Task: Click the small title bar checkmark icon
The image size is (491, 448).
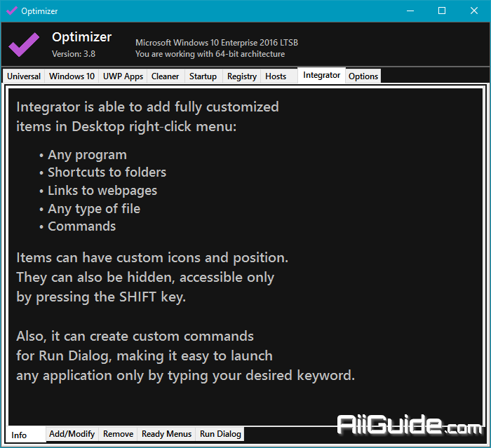Action: tap(12, 11)
